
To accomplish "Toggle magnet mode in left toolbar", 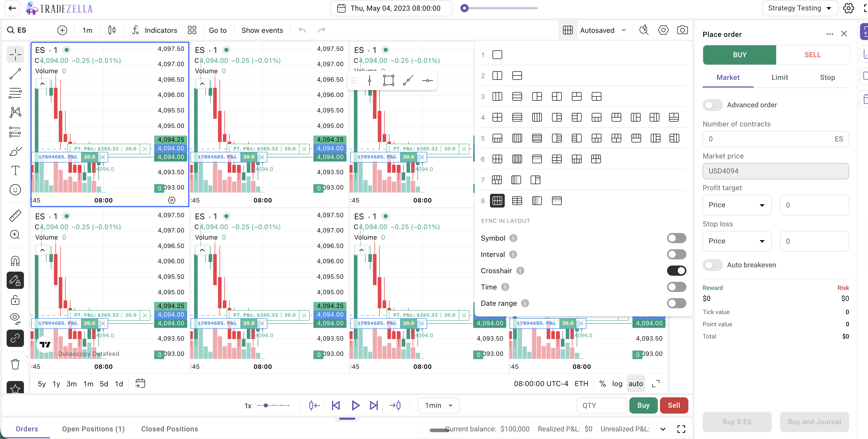I will coord(15,261).
